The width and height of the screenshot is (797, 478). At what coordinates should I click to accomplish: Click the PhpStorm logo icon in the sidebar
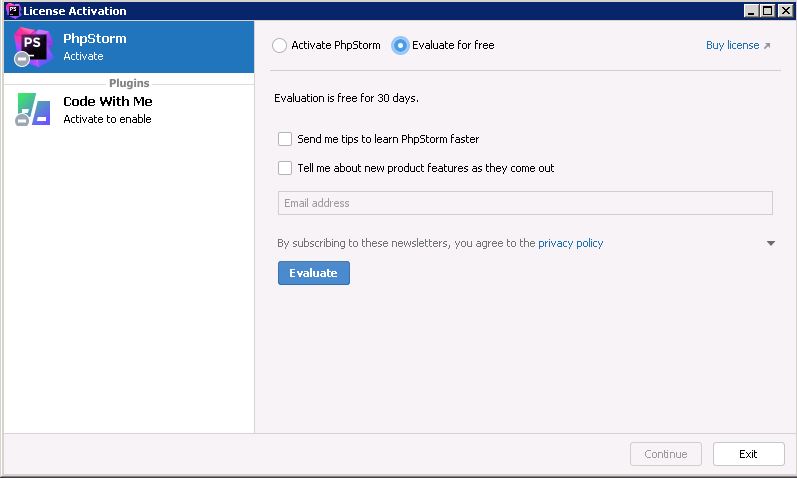click(x=32, y=47)
